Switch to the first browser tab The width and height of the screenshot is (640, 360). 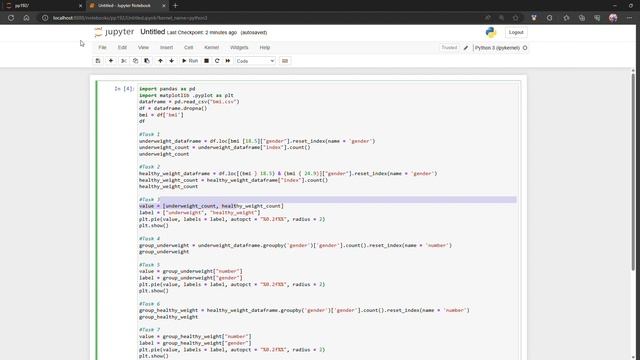tap(43, 6)
